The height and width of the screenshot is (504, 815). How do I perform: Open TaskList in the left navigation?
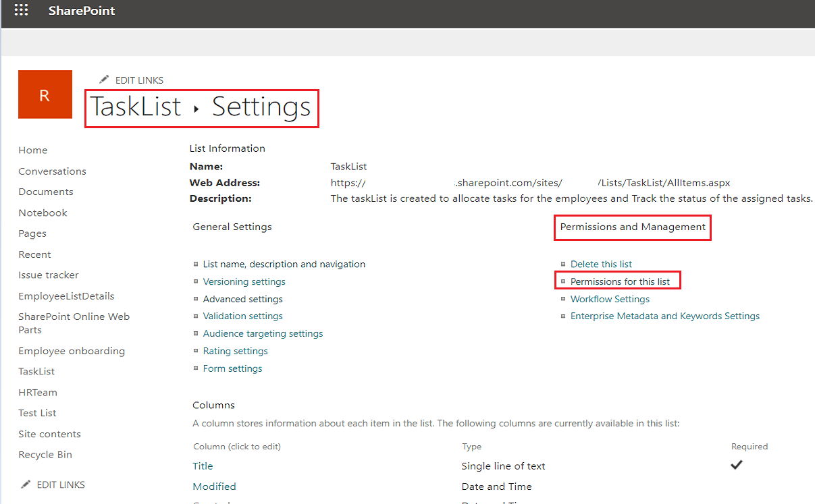coord(36,371)
